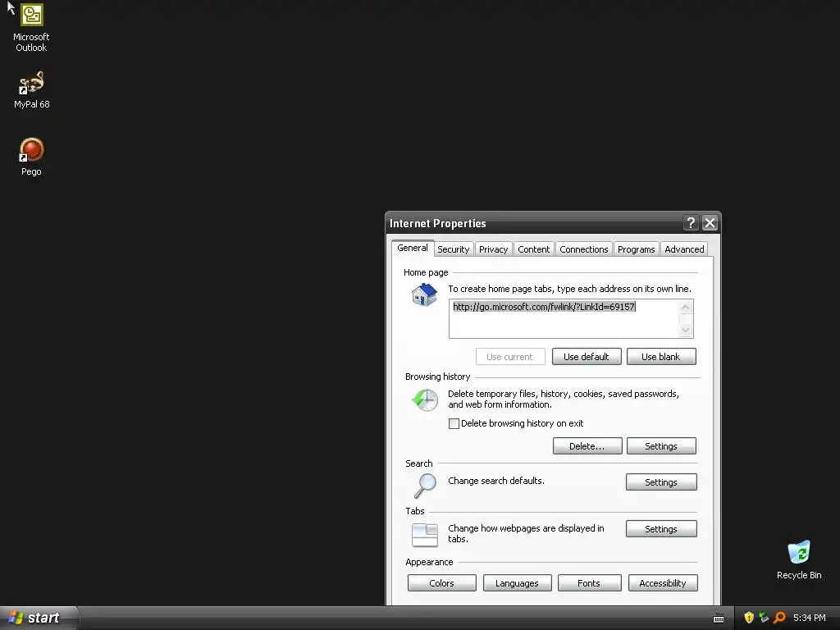The width and height of the screenshot is (840, 630).
Task: Open Tabs Settings button
Action: (661, 529)
